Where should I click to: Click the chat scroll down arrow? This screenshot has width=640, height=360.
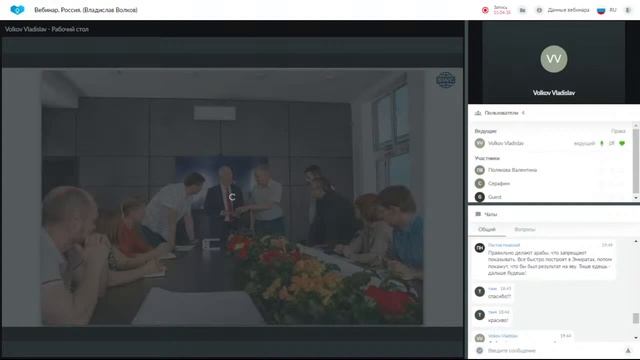[x=636, y=338]
